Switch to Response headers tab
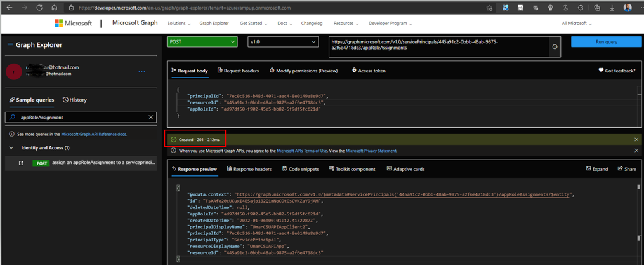644x265 pixels. (249, 169)
